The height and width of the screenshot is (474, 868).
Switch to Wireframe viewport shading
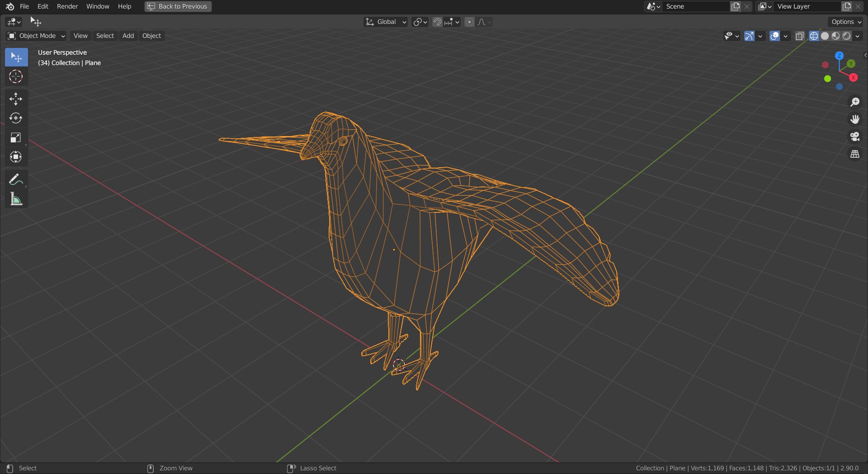pos(814,36)
